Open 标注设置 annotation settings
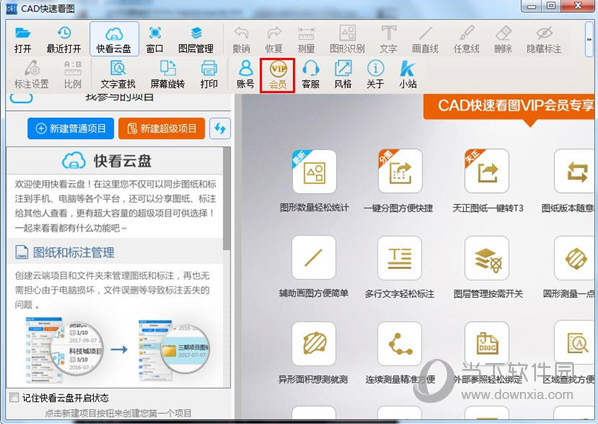 point(31,74)
